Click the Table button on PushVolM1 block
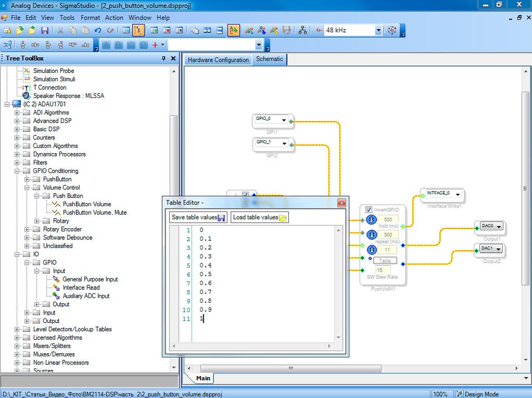Screen dimensions: 532x398 tap(385, 261)
